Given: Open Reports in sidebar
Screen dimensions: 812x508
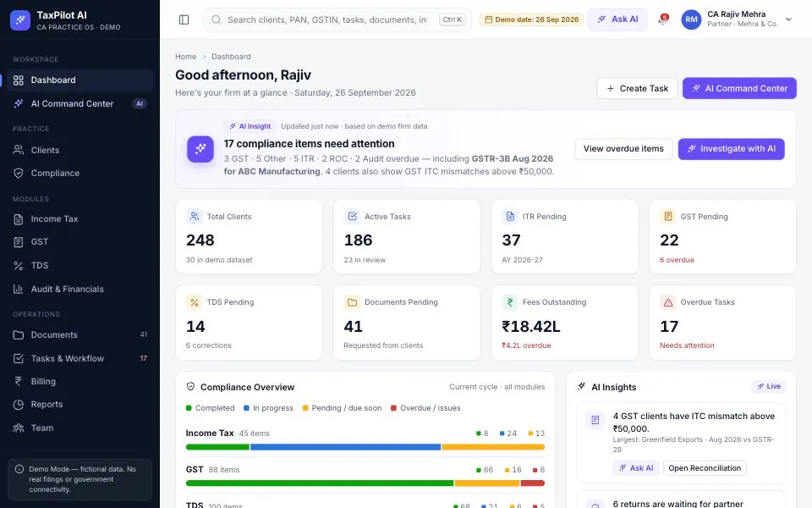Looking at the screenshot, I should (80, 405).
